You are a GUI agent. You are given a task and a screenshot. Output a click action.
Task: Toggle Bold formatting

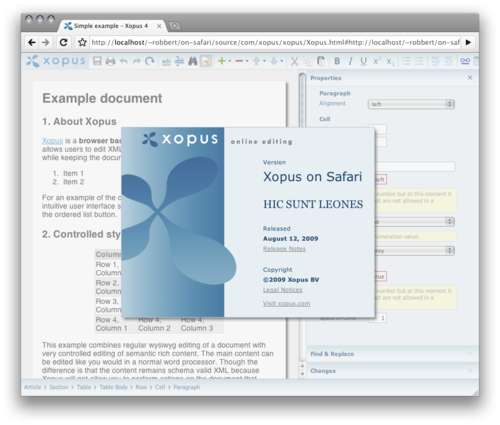pos(337,61)
